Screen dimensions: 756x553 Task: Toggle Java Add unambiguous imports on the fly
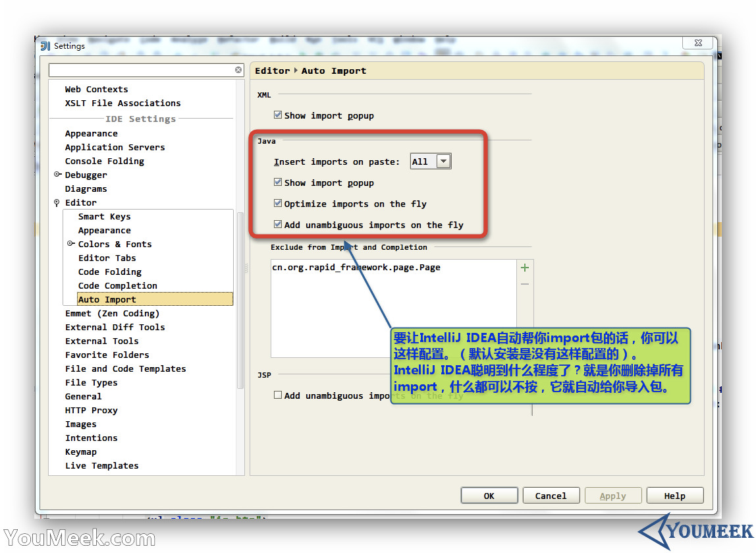(278, 224)
